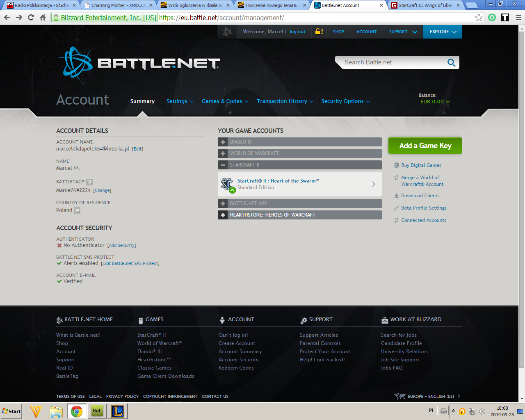
Task: Click Privacy Policy footer link
Action: click(x=122, y=397)
